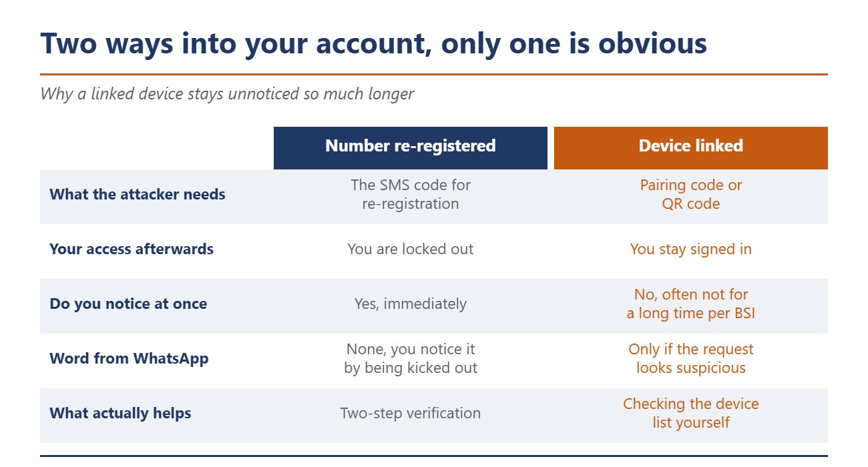This screenshot has height=467, width=868.
Task: Click the "Device linked" column header
Action: tap(691, 147)
